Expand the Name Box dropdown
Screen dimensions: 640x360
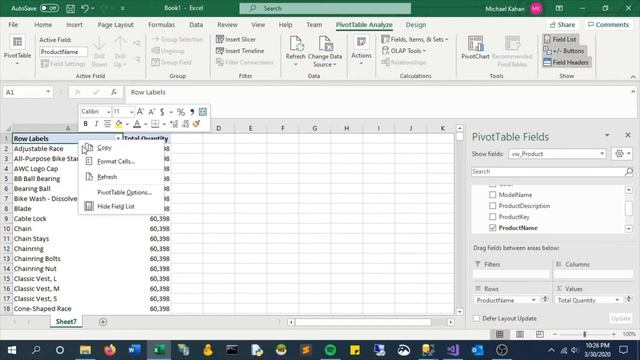48,92
